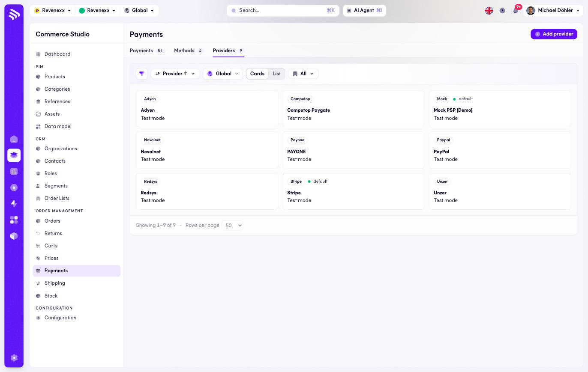
Task: Change language via the UK flag icon
Action: pyautogui.click(x=489, y=11)
